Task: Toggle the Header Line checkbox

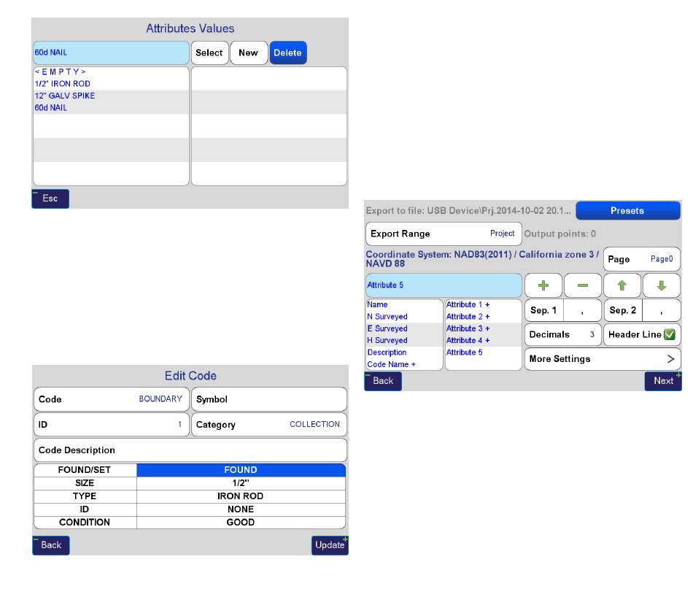Action: tap(670, 334)
